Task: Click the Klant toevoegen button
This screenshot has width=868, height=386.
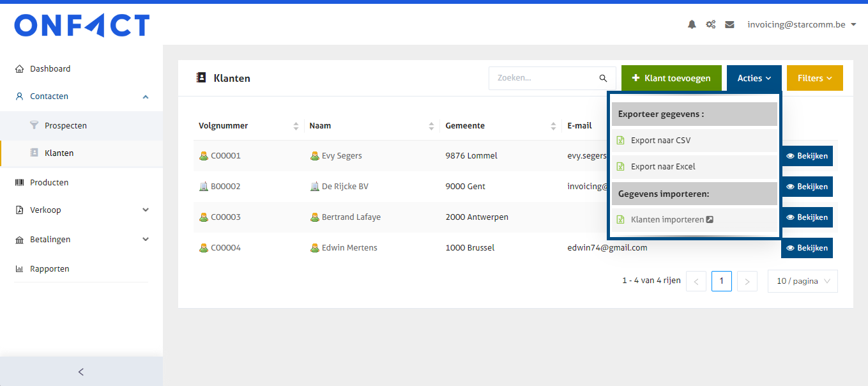Action: pyautogui.click(x=671, y=78)
